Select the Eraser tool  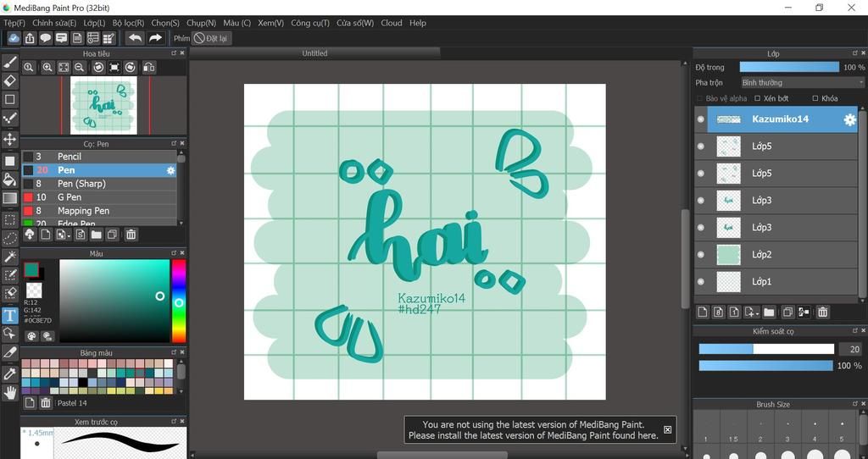[10, 80]
